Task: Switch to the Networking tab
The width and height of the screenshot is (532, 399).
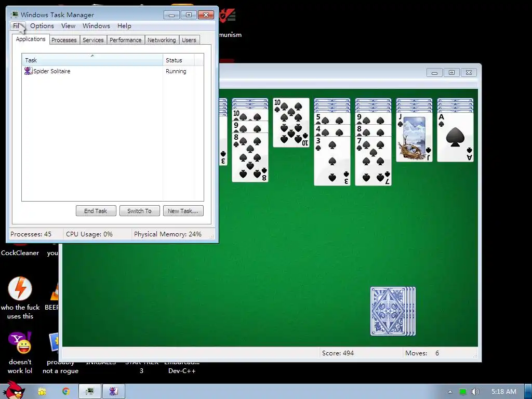Action: tap(162, 40)
